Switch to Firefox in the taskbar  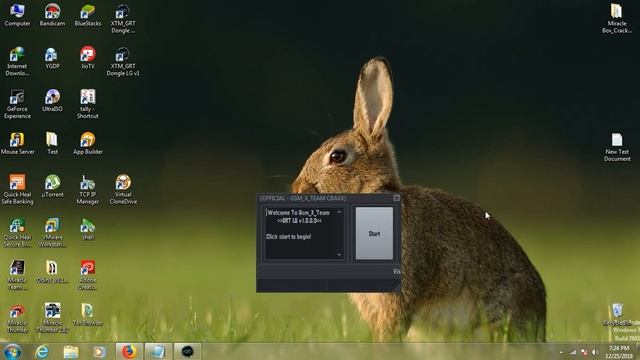pos(129,351)
